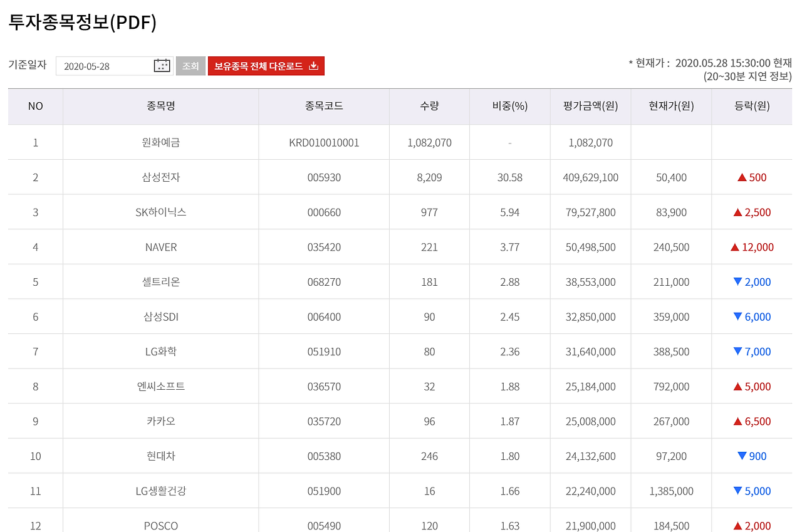This screenshot has height=532, width=802.
Task: Click the stock code 068270
Action: coord(324,282)
